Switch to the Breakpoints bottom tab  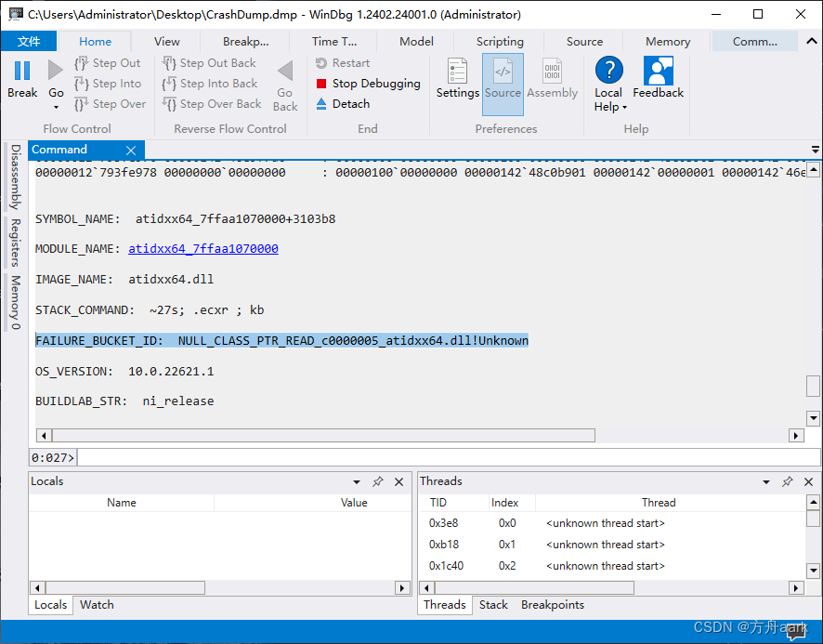point(552,605)
